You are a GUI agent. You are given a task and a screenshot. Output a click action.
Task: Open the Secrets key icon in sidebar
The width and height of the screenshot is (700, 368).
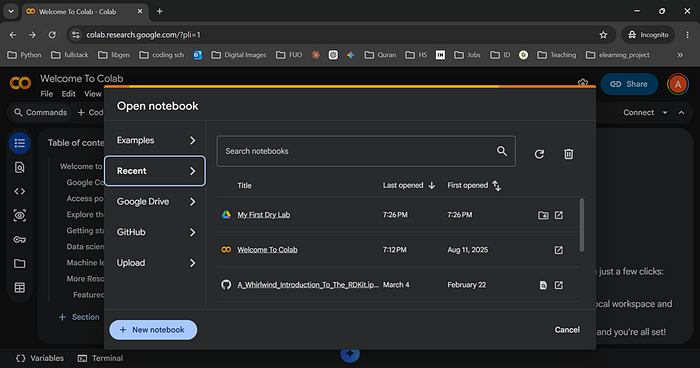[20, 240]
